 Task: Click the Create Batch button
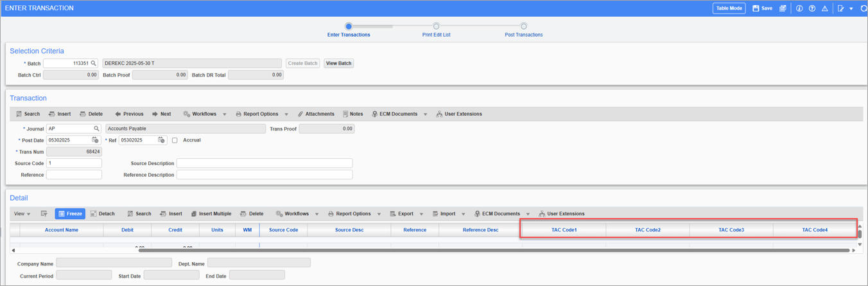pos(303,64)
